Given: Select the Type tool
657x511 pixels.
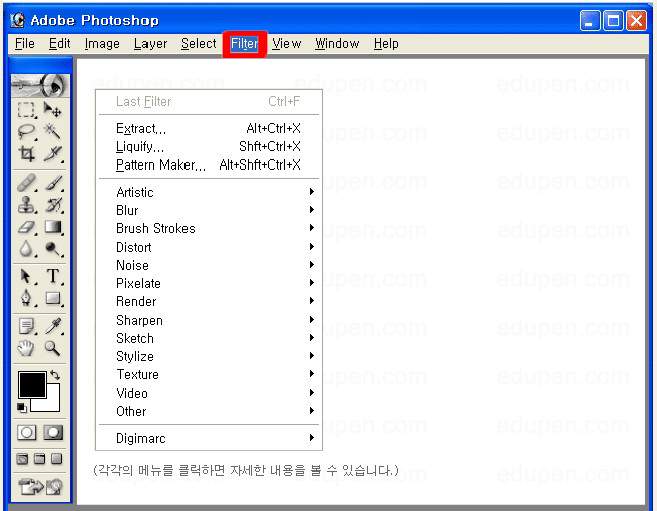Looking at the screenshot, I should tap(53, 276).
